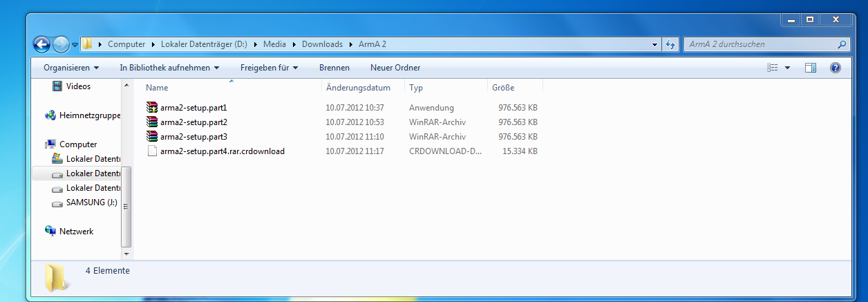Click the Forward navigation arrow button

[62, 44]
